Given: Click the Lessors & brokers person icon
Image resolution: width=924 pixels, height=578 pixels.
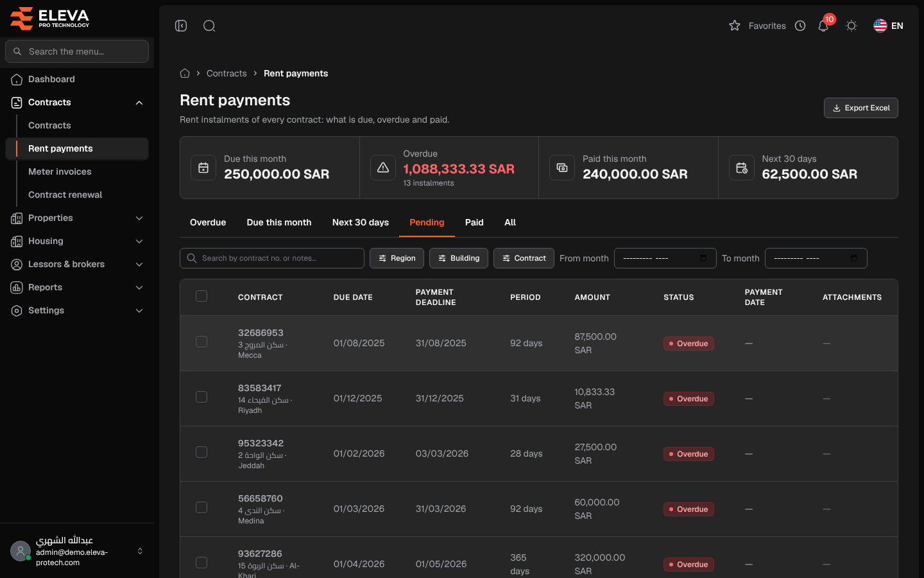Looking at the screenshot, I should tap(17, 265).
